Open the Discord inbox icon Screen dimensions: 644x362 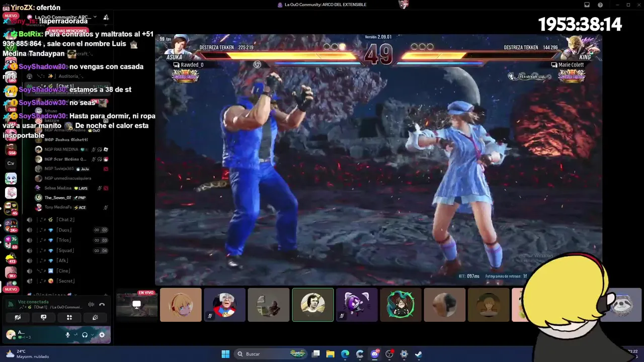pos(587,5)
